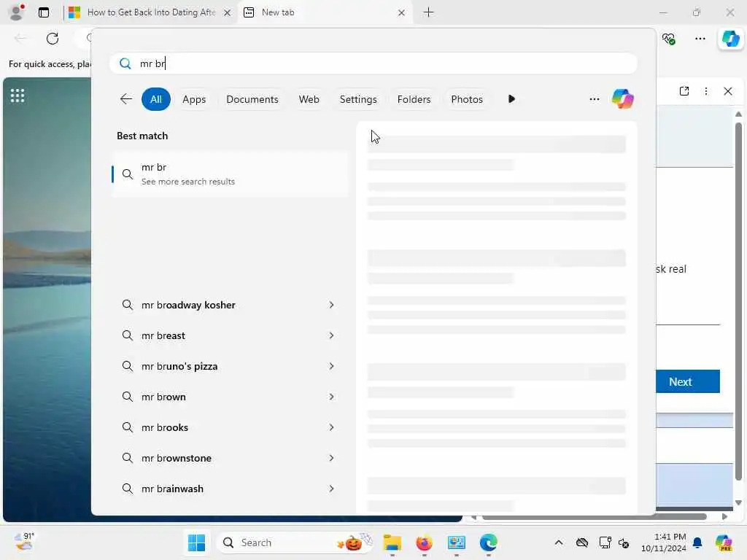The height and width of the screenshot is (560, 747).
Task: Click the Windows Start button
Action: 196,542
